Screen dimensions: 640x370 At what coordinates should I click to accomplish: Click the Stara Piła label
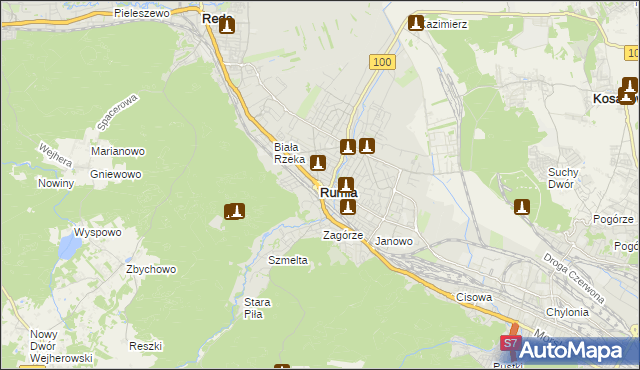coord(257,308)
